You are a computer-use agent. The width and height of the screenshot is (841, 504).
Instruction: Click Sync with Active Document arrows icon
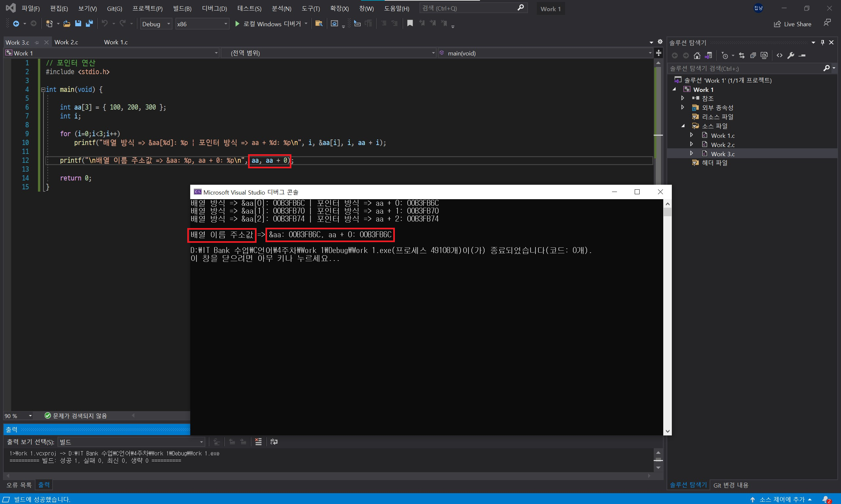coord(742,56)
